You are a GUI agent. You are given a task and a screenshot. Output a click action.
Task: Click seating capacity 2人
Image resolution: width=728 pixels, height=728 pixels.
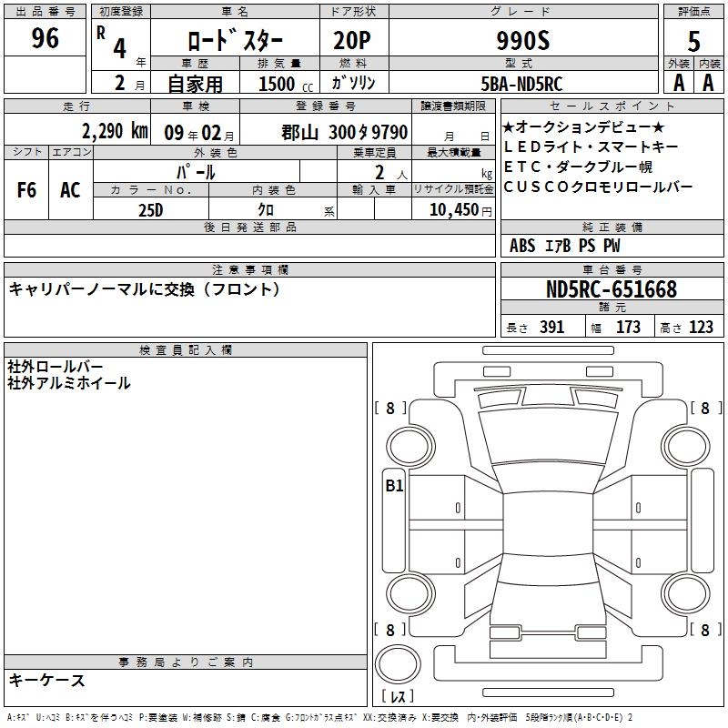(391, 173)
